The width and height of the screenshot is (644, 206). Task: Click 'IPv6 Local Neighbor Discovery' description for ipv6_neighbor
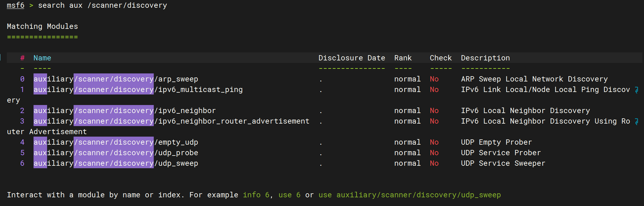pyautogui.click(x=525, y=111)
